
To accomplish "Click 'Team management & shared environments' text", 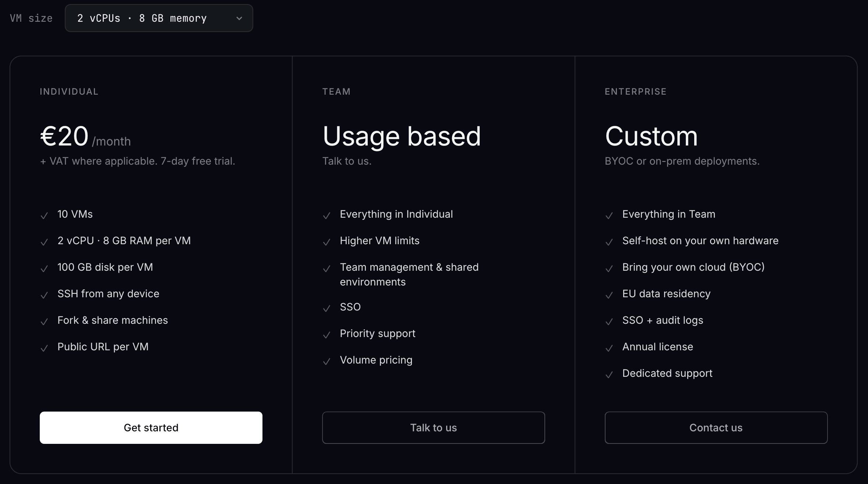I will tap(409, 274).
